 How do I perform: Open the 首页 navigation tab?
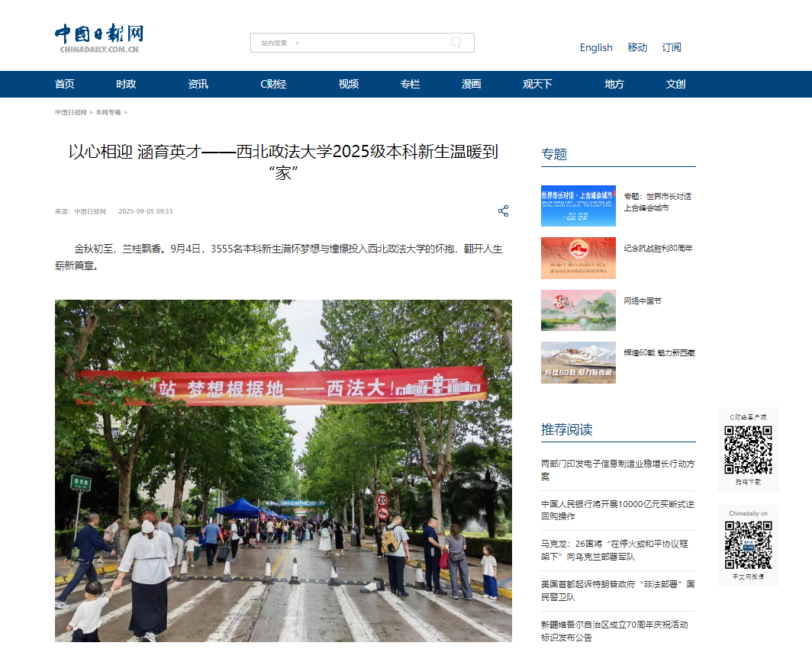pos(65,84)
